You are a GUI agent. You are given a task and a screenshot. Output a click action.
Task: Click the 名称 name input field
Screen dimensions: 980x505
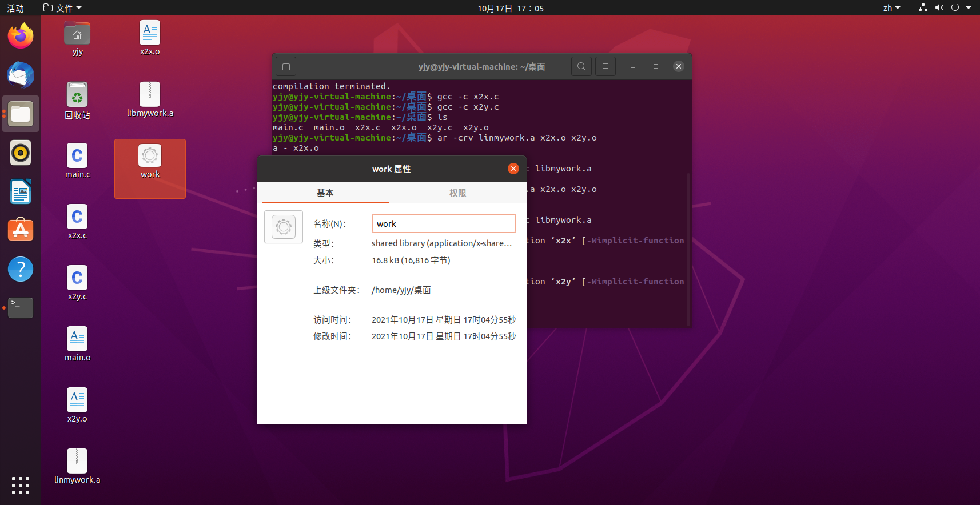(x=444, y=223)
